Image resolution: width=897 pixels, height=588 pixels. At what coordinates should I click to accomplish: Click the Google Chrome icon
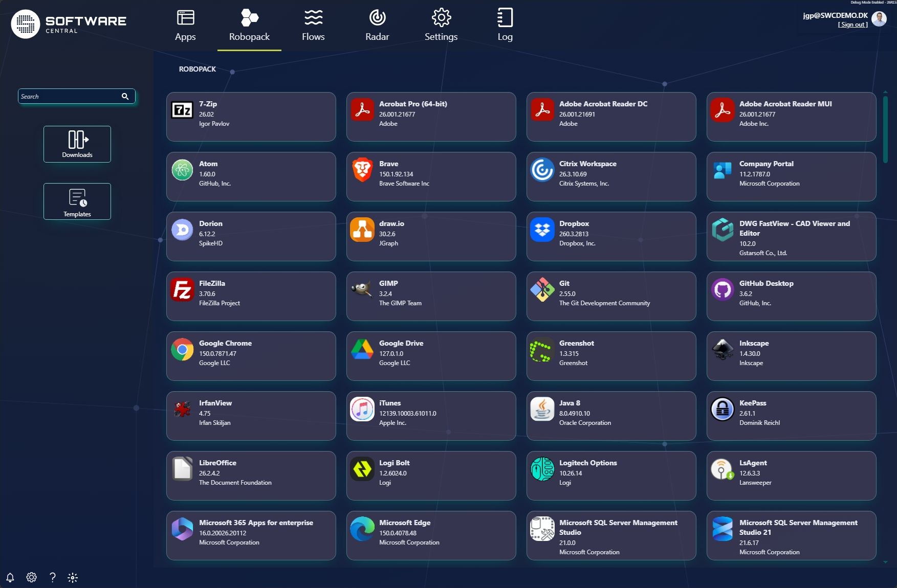pyautogui.click(x=182, y=349)
